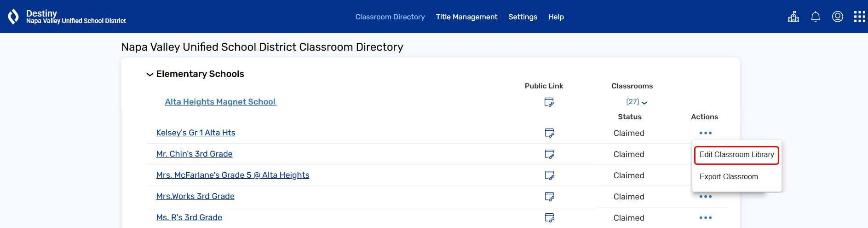Open Ms. R's 3rd Grade classroom link
This screenshot has width=868, height=228.
[x=189, y=217]
